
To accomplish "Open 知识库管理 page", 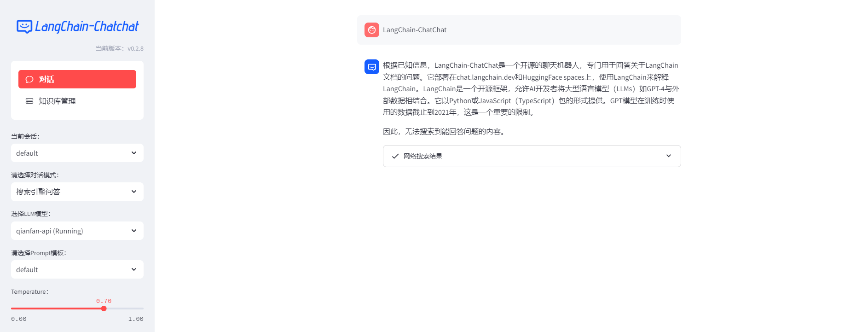I will (77, 101).
